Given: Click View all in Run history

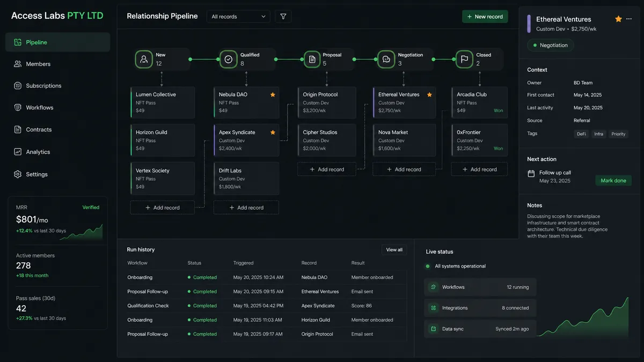Looking at the screenshot, I should point(394,250).
